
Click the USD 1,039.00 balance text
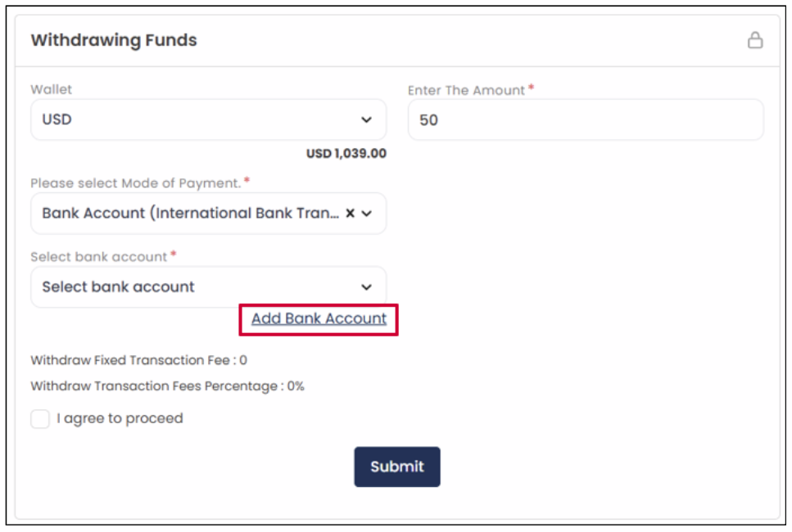346,153
